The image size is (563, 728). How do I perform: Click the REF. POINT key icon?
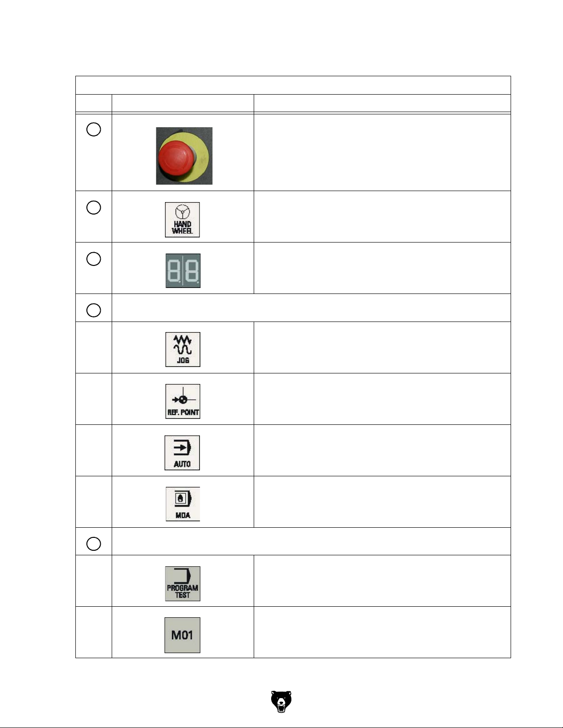click(x=183, y=401)
